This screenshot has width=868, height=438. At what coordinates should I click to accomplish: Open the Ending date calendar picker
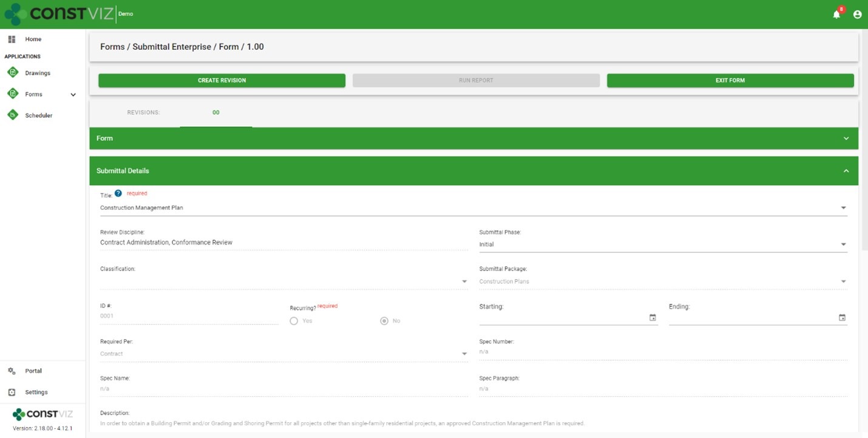(842, 317)
